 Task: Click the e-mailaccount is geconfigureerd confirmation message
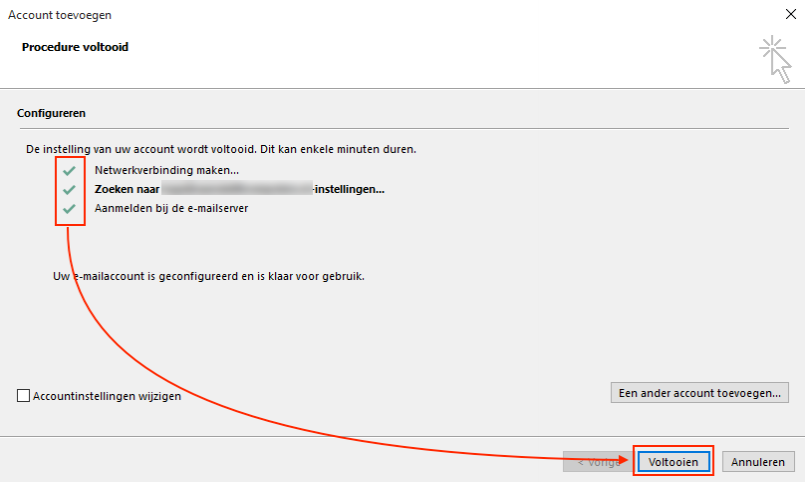click(209, 276)
